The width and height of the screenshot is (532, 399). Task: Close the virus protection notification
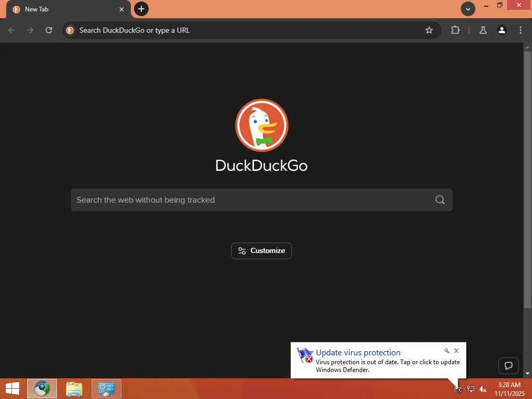tap(456, 351)
